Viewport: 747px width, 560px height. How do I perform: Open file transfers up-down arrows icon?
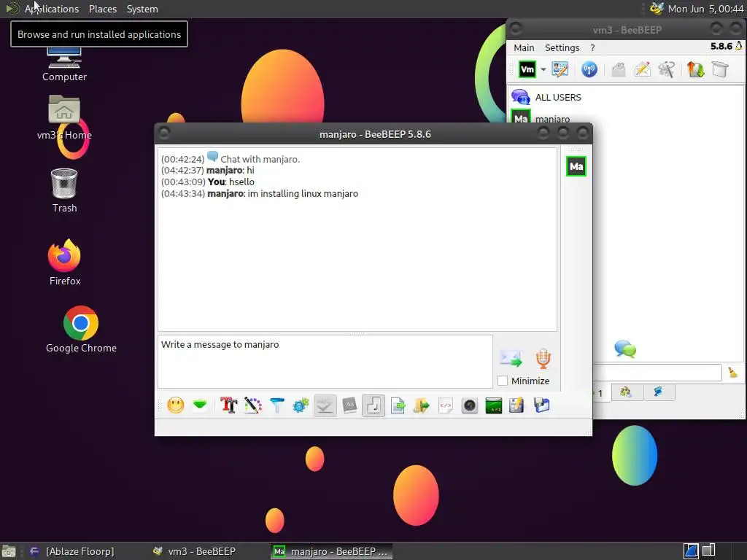click(695, 69)
